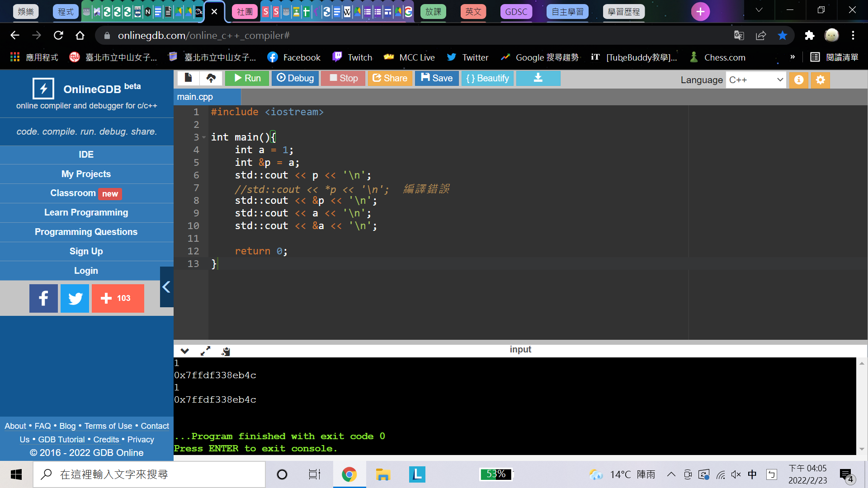Click the download code icon button
Image resolution: width=868 pixels, height=488 pixels.
pos(538,78)
